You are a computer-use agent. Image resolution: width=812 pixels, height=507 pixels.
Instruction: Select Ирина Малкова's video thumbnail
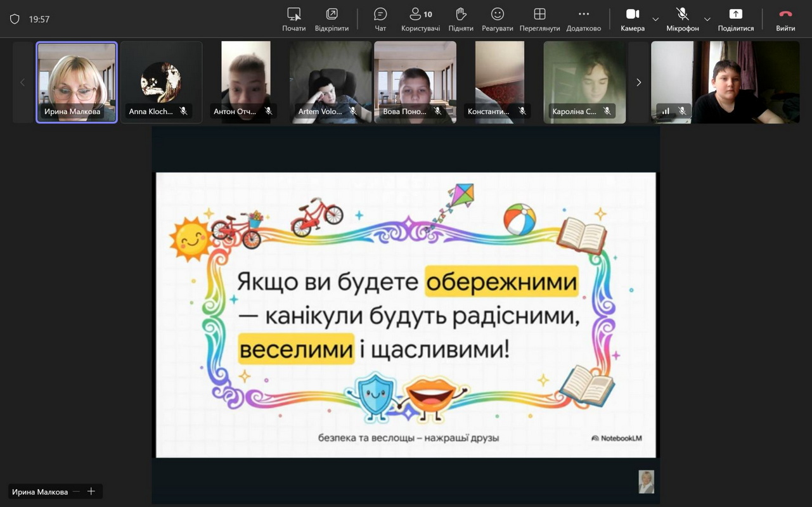(77, 82)
